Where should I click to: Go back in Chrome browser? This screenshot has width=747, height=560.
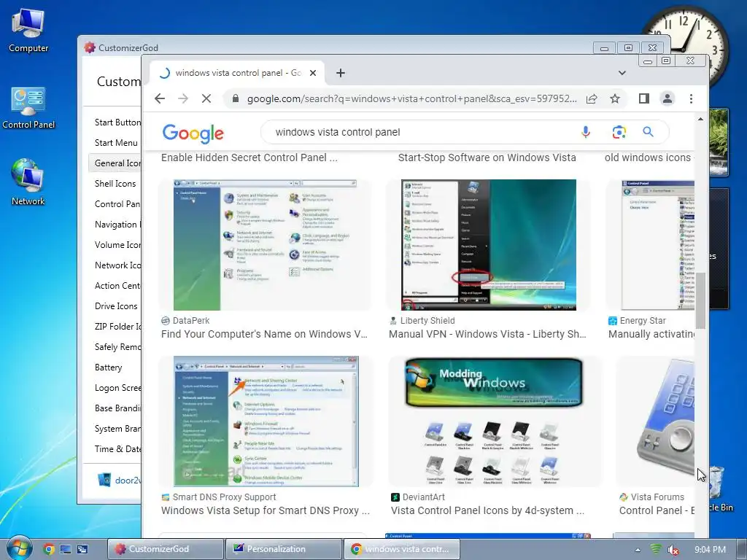(160, 98)
